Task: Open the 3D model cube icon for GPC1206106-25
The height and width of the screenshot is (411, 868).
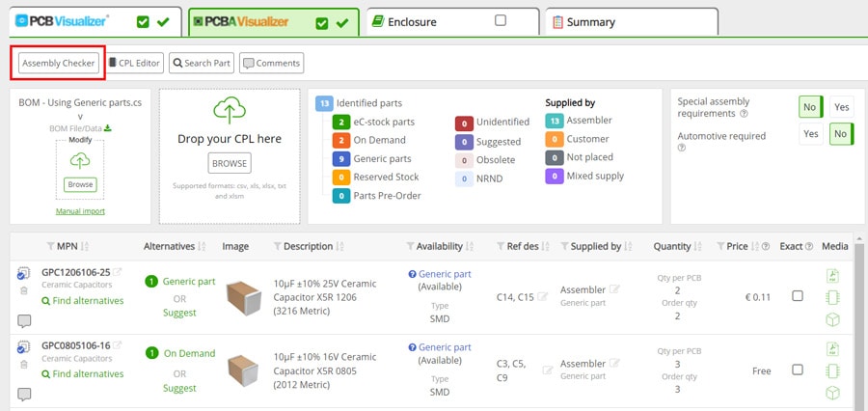Action: point(832,319)
